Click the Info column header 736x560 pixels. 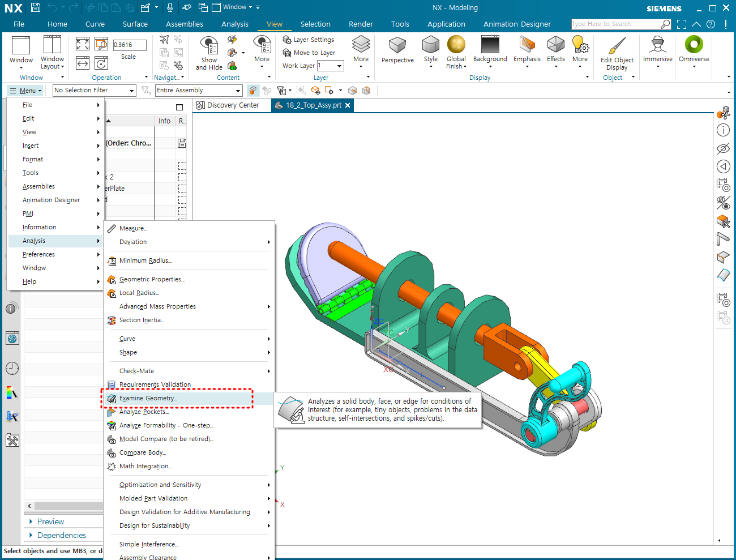click(165, 121)
